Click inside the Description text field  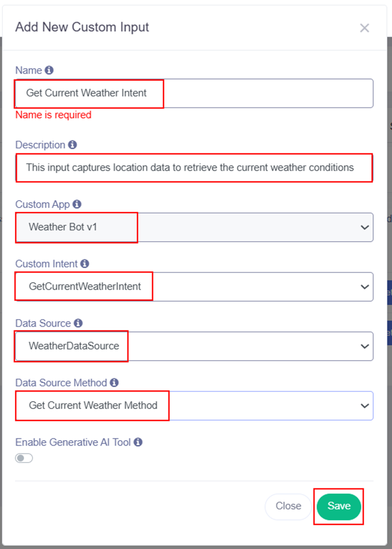[x=194, y=168]
